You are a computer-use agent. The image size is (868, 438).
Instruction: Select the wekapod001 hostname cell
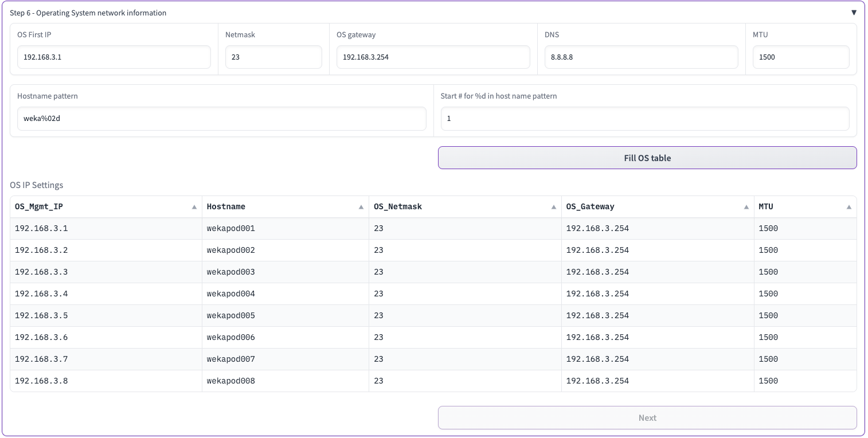pyautogui.click(x=231, y=229)
